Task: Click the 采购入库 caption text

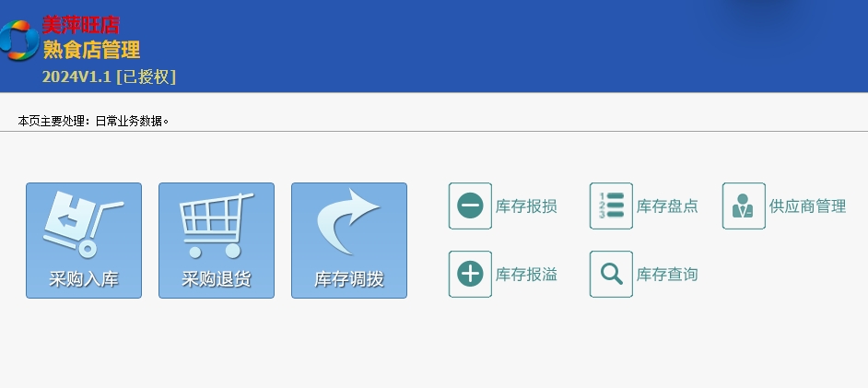Action: [x=84, y=279]
